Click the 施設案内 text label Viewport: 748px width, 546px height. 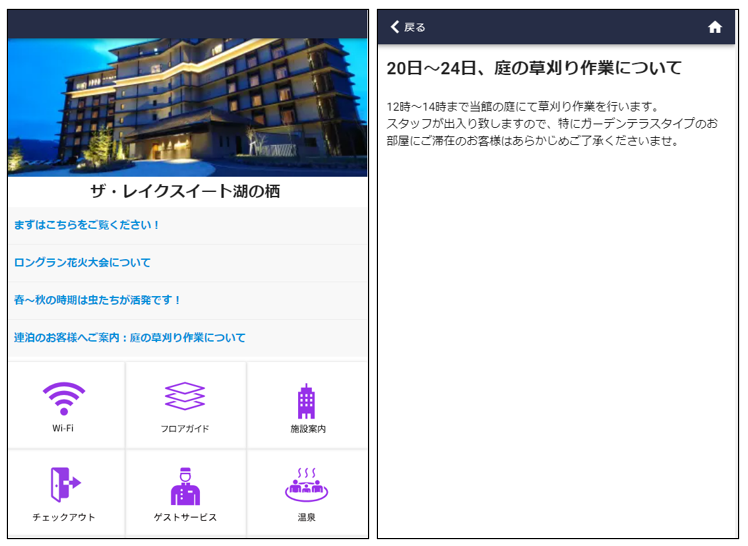[x=308, y=429]
